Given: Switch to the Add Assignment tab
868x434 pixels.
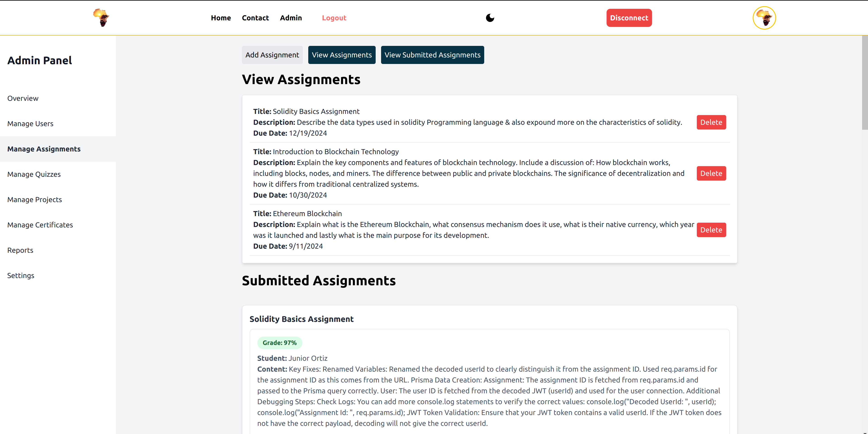Looking at the screenshot, I should click(x=272, y=55).
